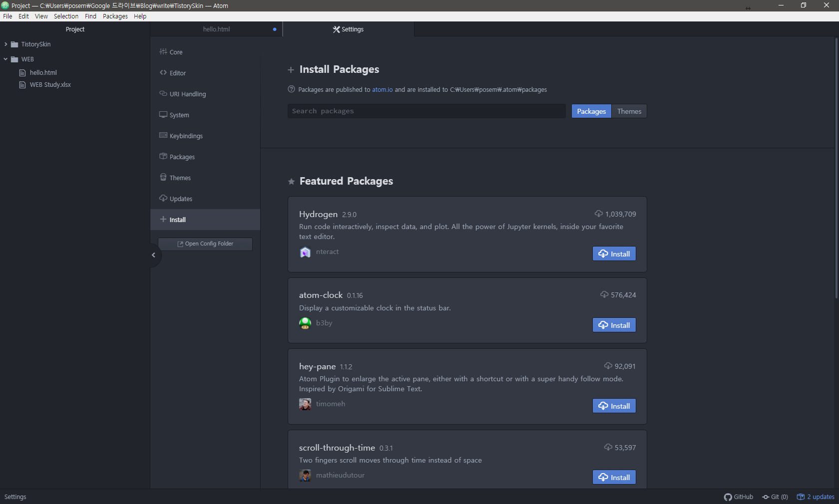Viewport: 839px width, 504px height.
Task: Open the hey-pane package title
Action: pyautogui.click(x=317, y=367)
